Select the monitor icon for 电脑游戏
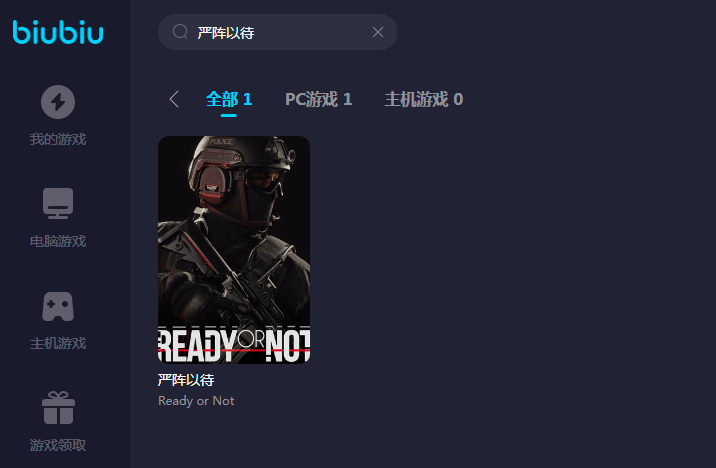Viewport: 716px width, 468px height. 58,203
